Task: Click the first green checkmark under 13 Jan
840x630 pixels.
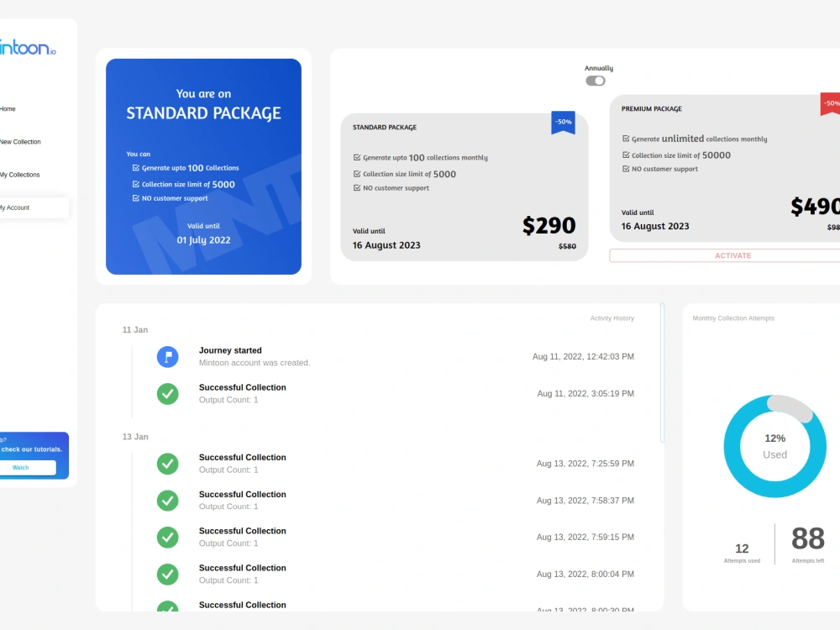Action: (167, 463)
